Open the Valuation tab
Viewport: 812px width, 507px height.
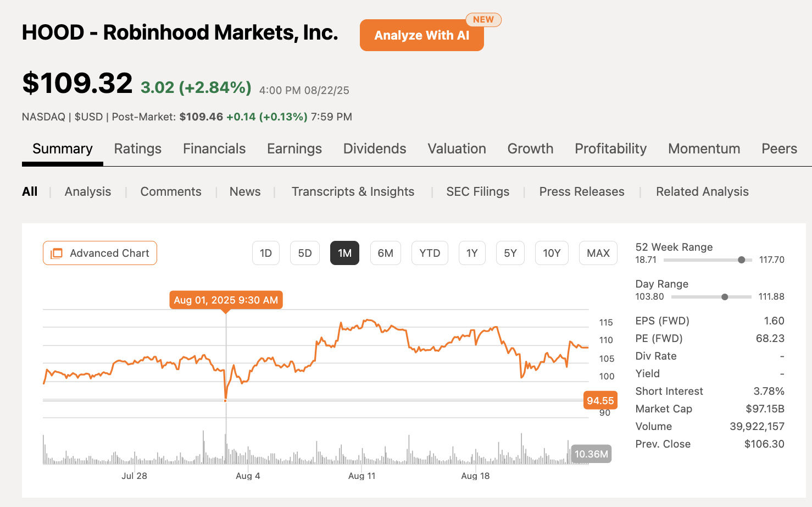pyautogui.click(x=457, y=148)
